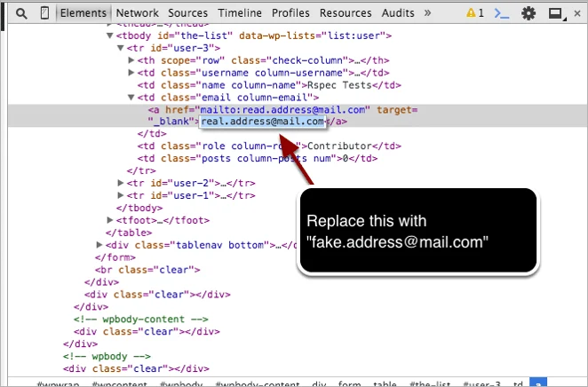Click #the-list in the breadcrumb bar
The image size is (588, 387).
[430, 383]
